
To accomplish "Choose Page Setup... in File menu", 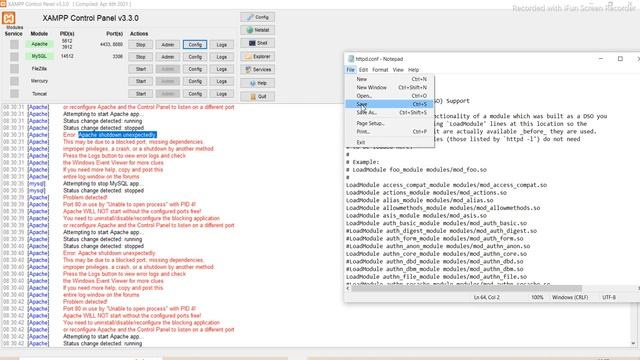I will [x=389, y=123].
